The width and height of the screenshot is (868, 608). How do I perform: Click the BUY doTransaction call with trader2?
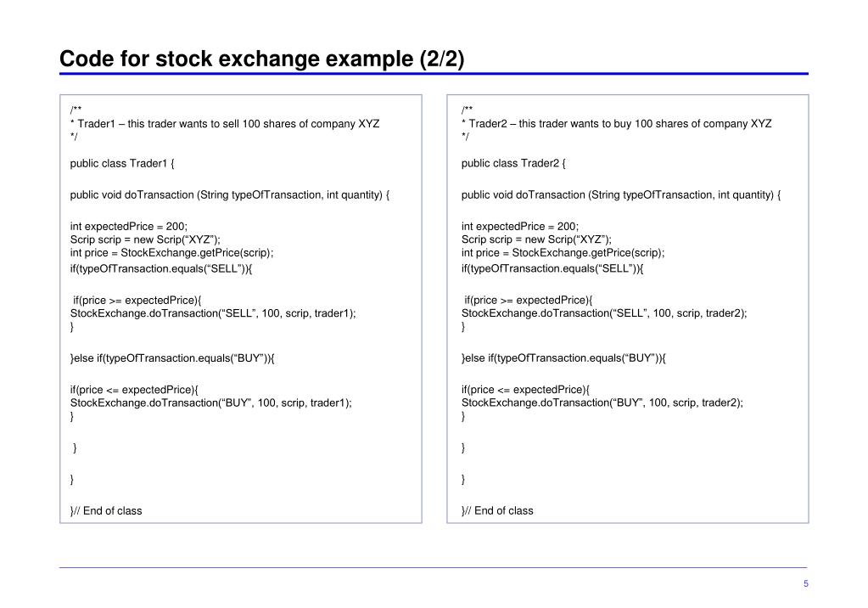click(602, 403)
